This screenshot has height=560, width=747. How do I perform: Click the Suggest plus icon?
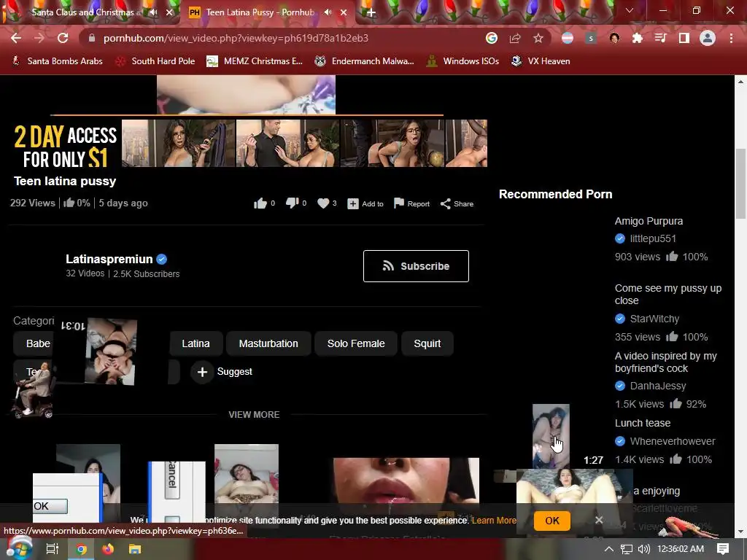[x=202, y=372]
